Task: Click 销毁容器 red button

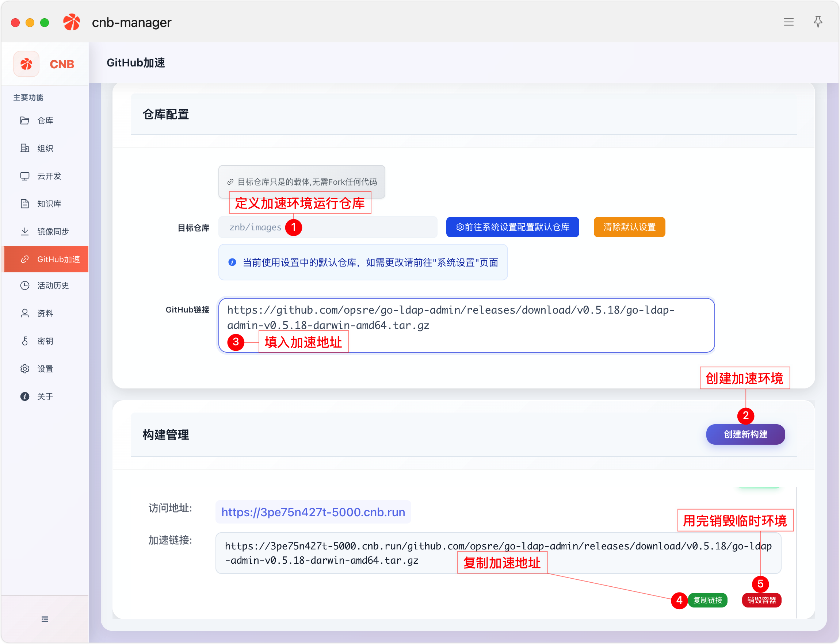Action: pyautogui.click(x=762, y=601)
